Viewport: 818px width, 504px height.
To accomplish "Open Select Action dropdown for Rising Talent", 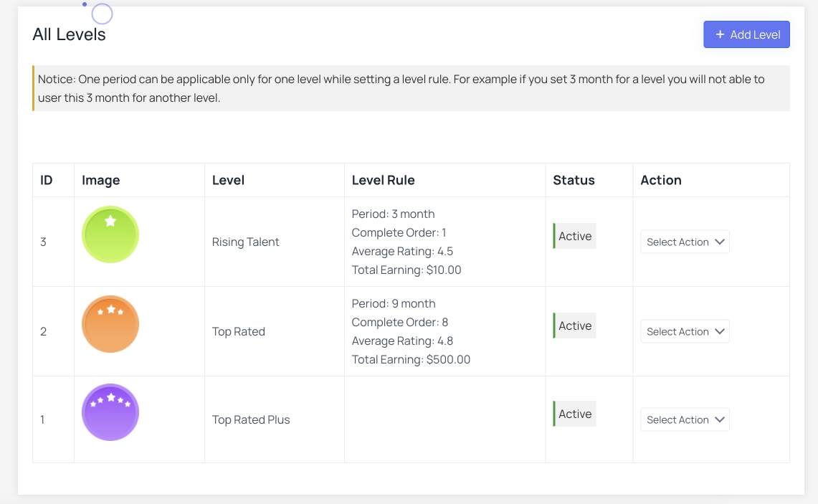I will 685,242.
